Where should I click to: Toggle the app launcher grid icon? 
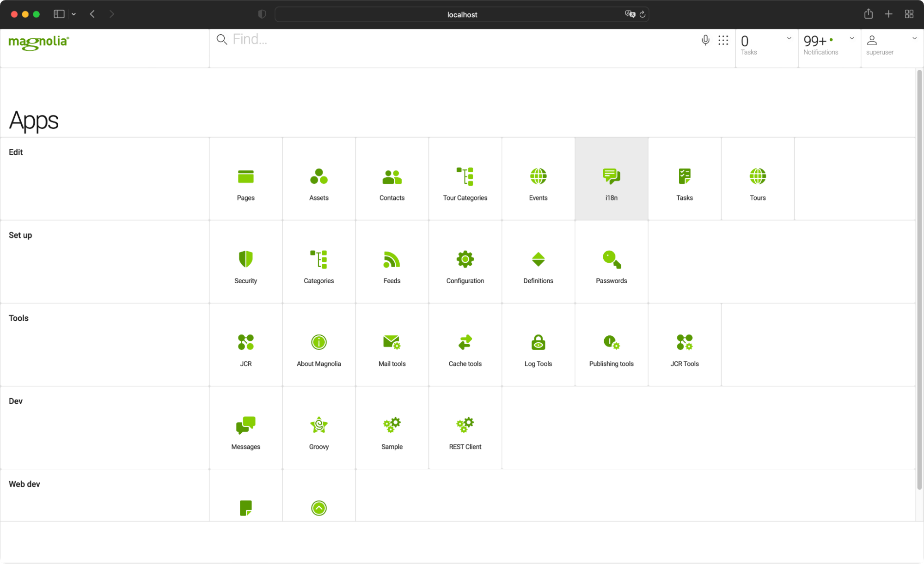723,40
